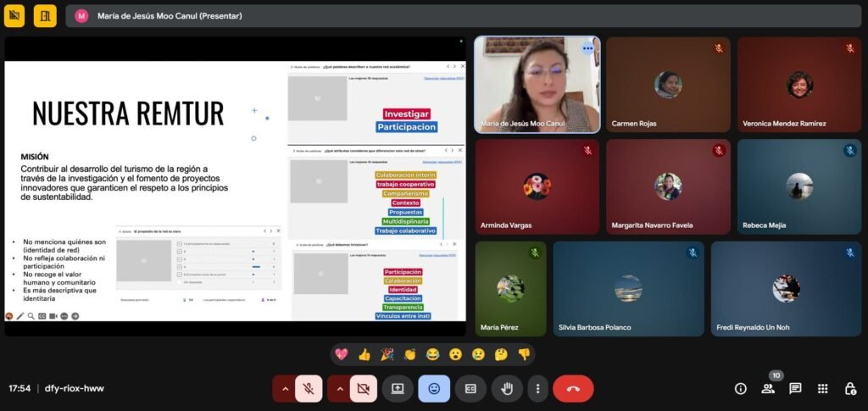Toggle the muted microphone button
868x411 pixels.
point(309,389)
